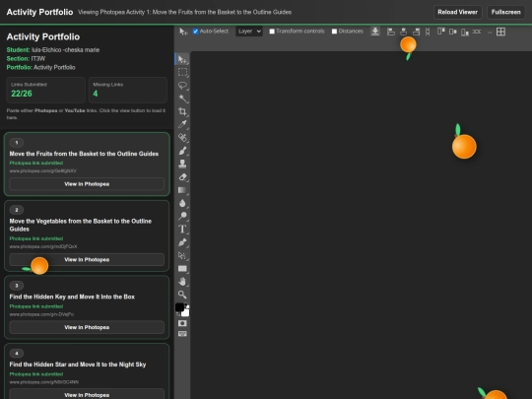The width and height of the screenshot is (532, 399).
Task: Click Reload Viewer button
Action: coord(457,12)
